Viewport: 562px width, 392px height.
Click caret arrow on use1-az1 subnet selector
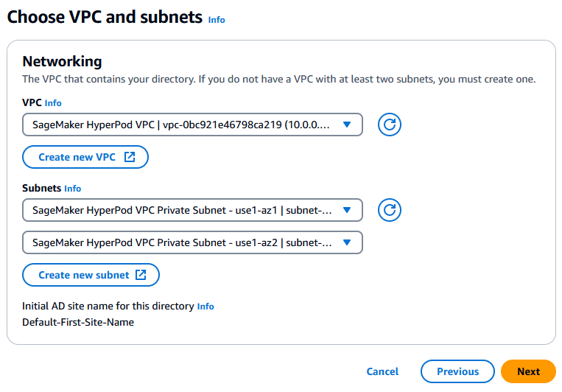(348, 211)
